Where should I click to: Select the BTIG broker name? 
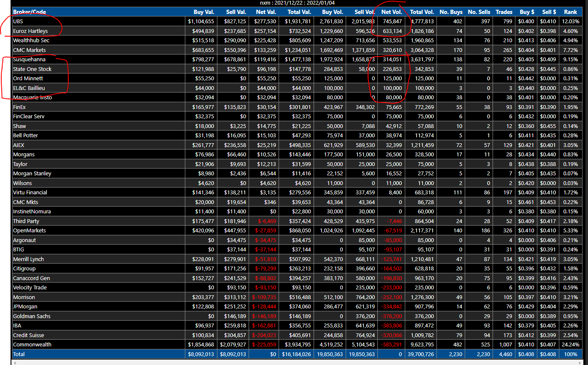coord(19,249)
